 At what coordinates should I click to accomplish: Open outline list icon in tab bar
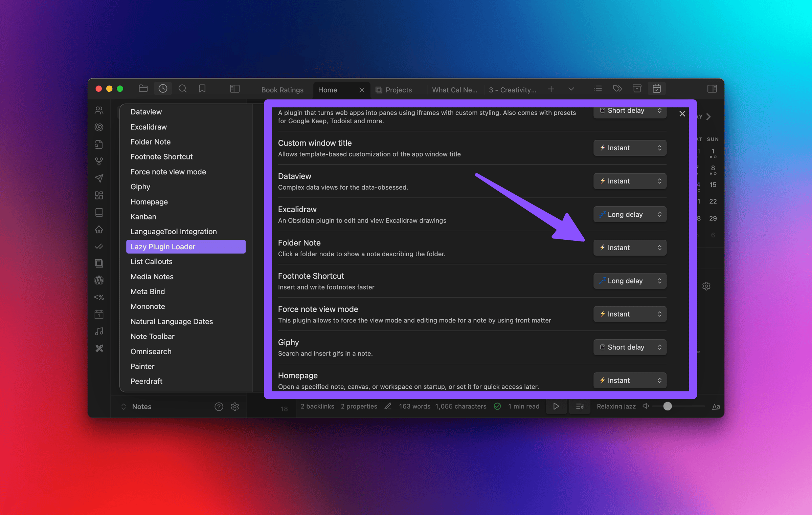(598, 89)
